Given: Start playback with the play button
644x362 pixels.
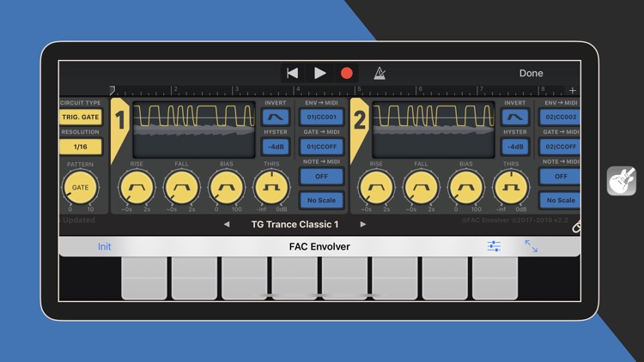Looking at the screenshot, I should [x=319, y=74].
